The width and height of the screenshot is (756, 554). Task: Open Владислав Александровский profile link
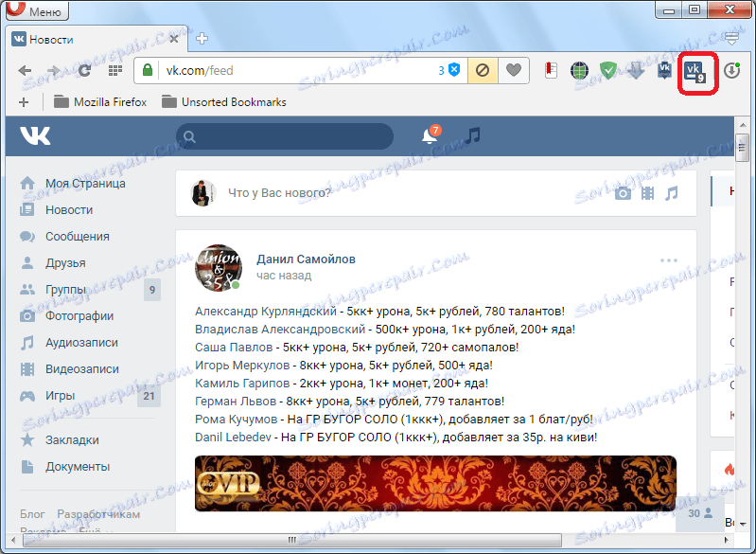pos(280,330)
